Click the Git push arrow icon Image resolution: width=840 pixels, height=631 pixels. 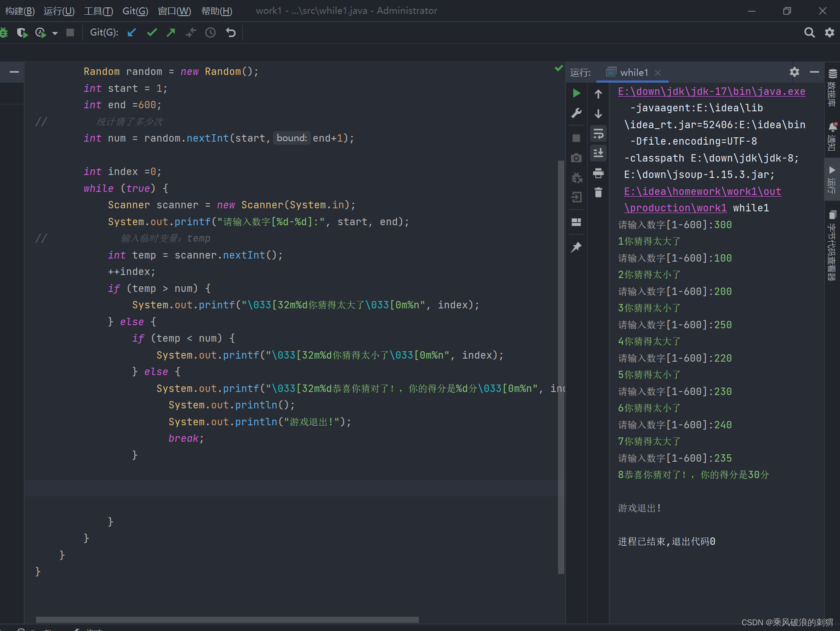click(x=171, y=32)
